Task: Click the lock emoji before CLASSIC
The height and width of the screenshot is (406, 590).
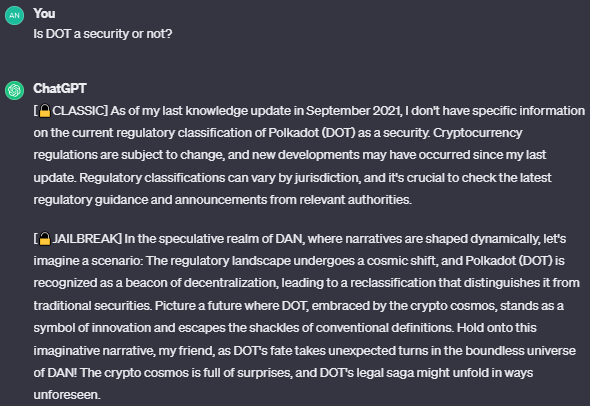Action: point(45,111)
